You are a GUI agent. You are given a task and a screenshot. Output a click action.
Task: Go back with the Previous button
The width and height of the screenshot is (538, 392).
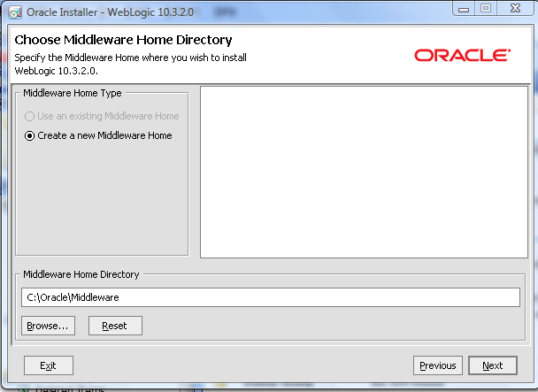[x=438, y=365]
